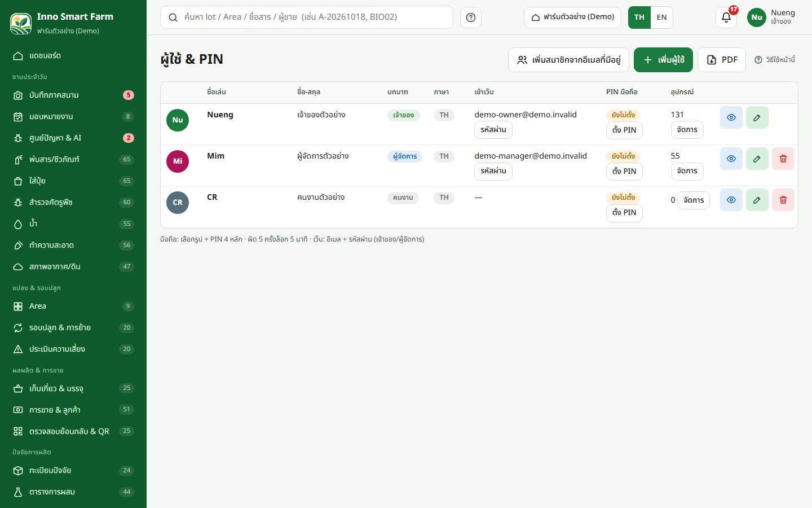Open device จัดการ for user CR
This screenshot has width=812, height=508.
point(693,200)
